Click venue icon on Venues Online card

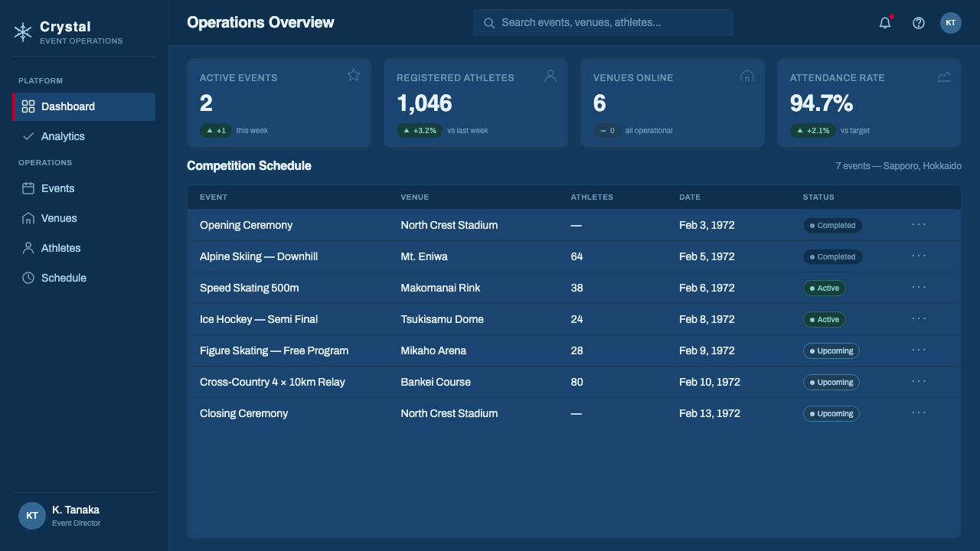[747, 75]
